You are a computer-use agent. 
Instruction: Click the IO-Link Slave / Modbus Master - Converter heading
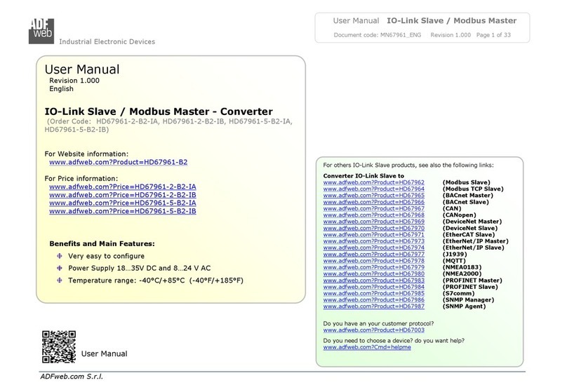[x=159, y=111]
